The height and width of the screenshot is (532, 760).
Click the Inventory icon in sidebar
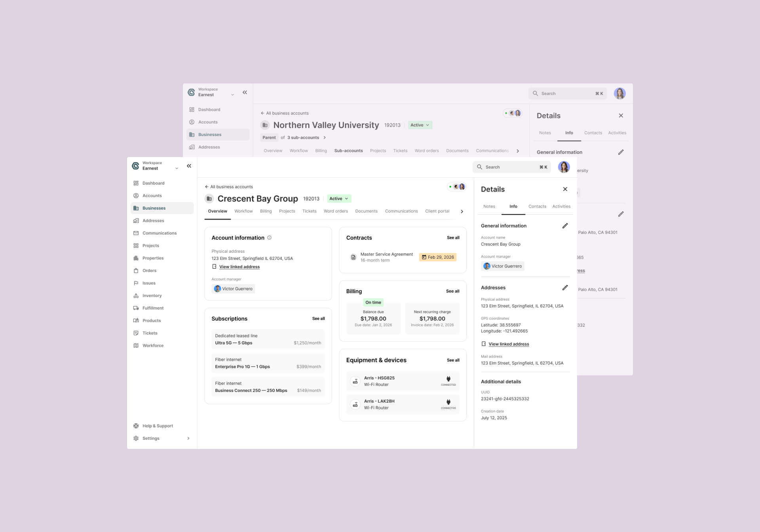click(x=136, y=295)
